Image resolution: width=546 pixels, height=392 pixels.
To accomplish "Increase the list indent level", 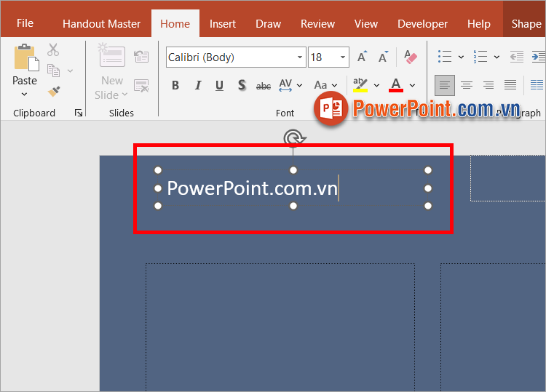I will coord(538,56).
